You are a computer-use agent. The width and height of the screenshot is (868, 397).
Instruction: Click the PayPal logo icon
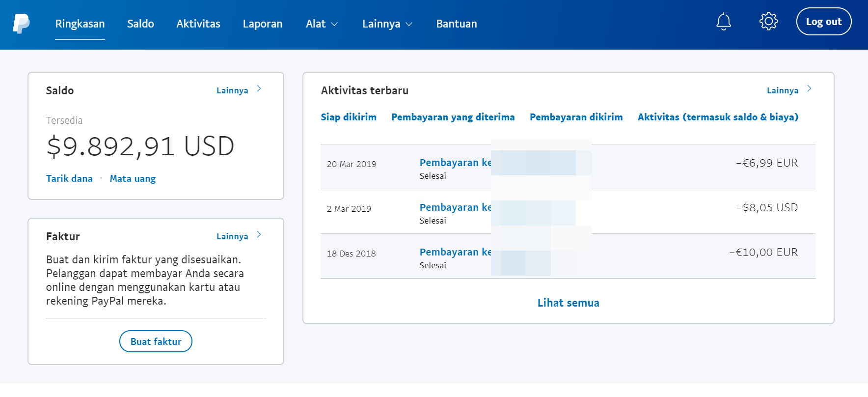point(21,24)
